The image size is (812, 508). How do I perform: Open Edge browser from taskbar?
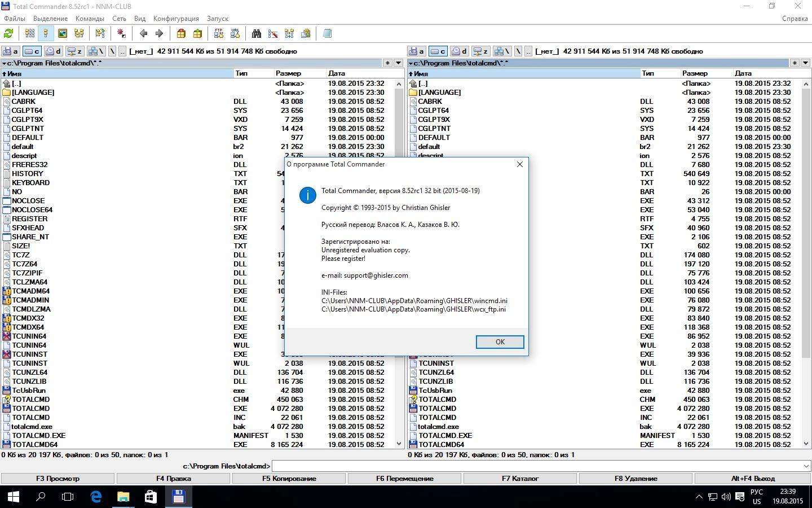(x=96, y=497)
